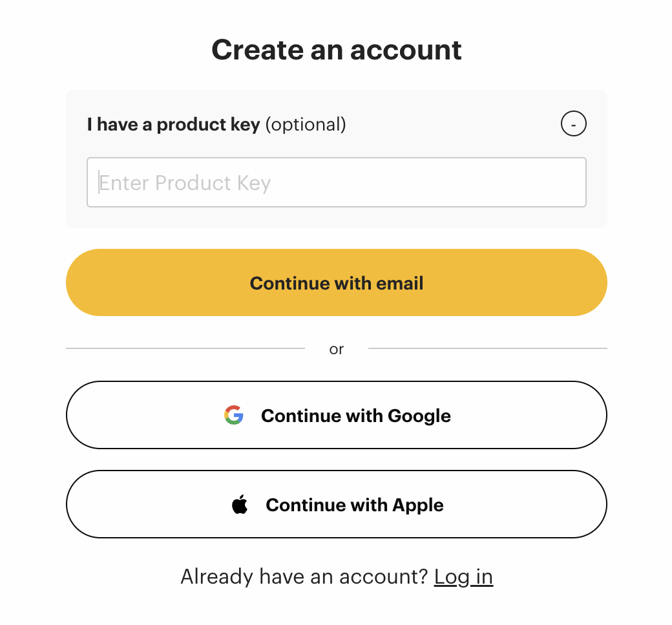Screen dimensions: 672x625
Task: Click the "Already have an account?" text
Action: point(304,576)
